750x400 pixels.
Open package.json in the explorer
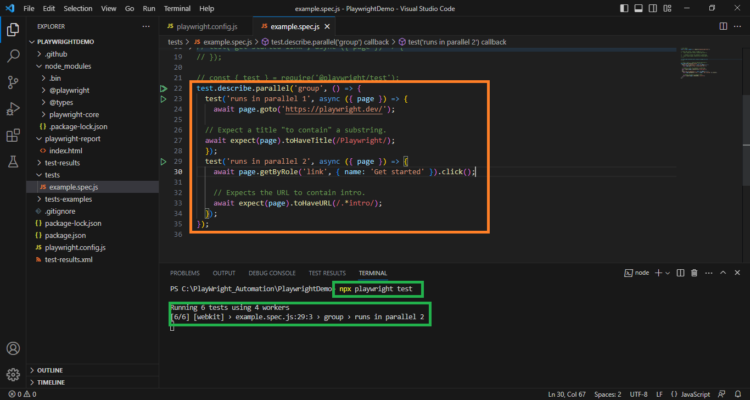pyautogui.click(x=67, y=235)
